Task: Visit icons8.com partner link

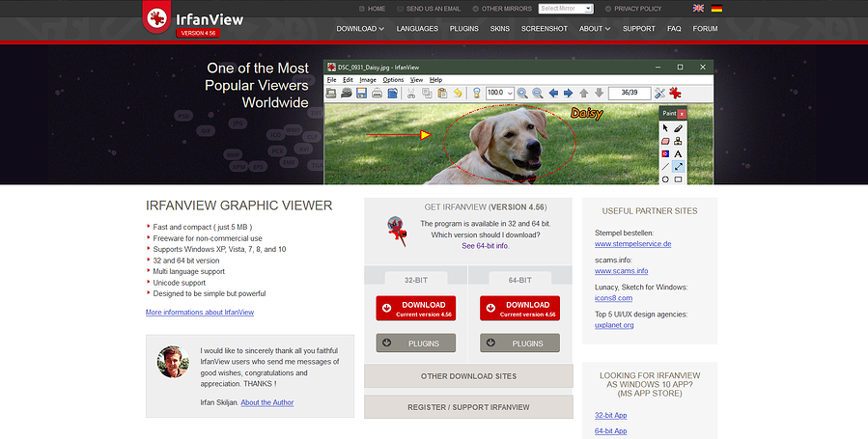Action: [x=613, y=298]
